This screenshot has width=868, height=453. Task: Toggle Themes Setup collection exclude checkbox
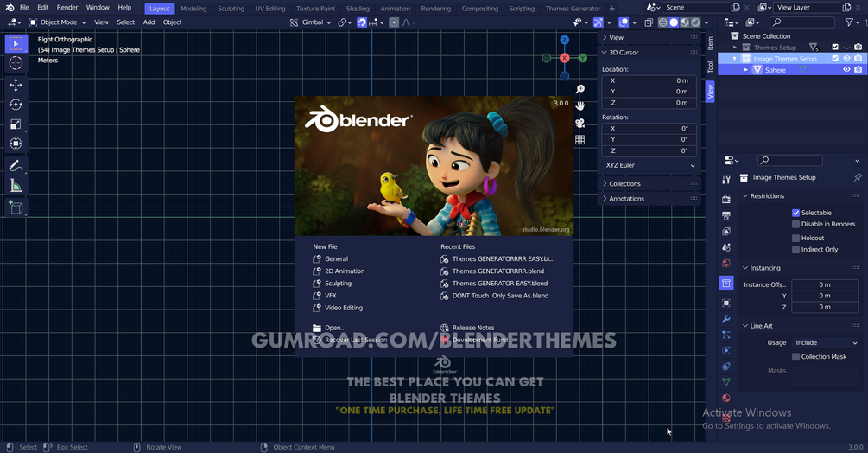pos(835,47)
